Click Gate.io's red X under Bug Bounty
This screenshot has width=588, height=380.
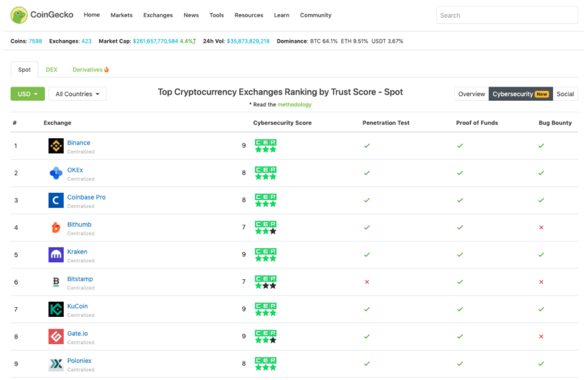(x=541, y=337)
